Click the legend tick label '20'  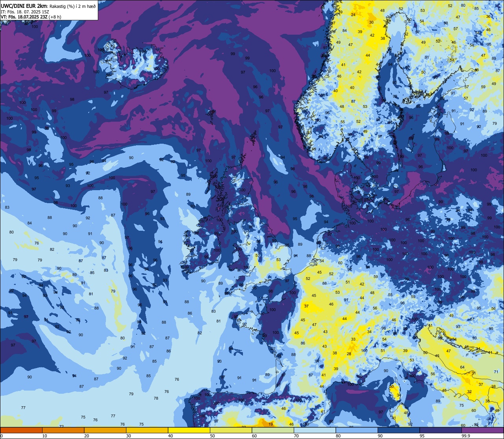point(86,436)
